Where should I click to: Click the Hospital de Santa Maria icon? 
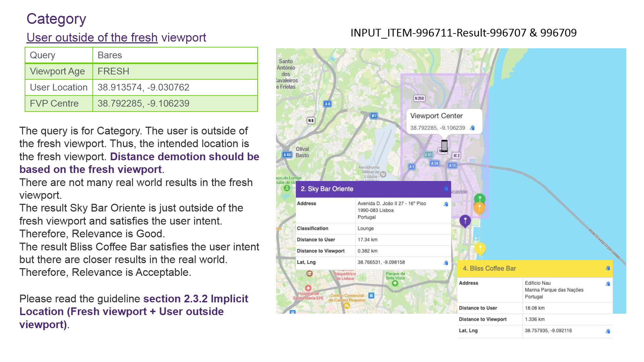click(308, 288)
